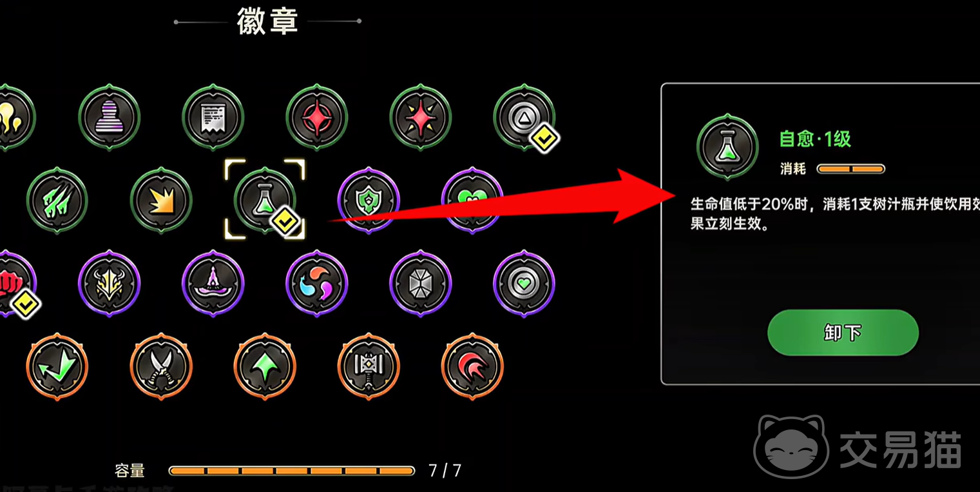The image size is (980, 492).
Task: Toggle the equipped green flask badge
Action: click(265, 201)
